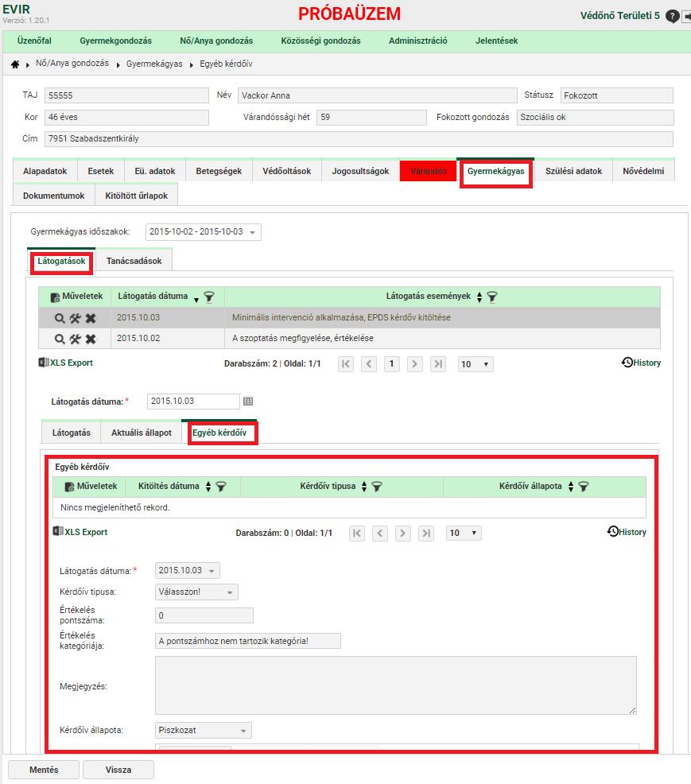The height and width of the screenshot is (784, 691).
Task: Open the calendar picker beside Látogatás dátuma
Action: tap(248, 401)
